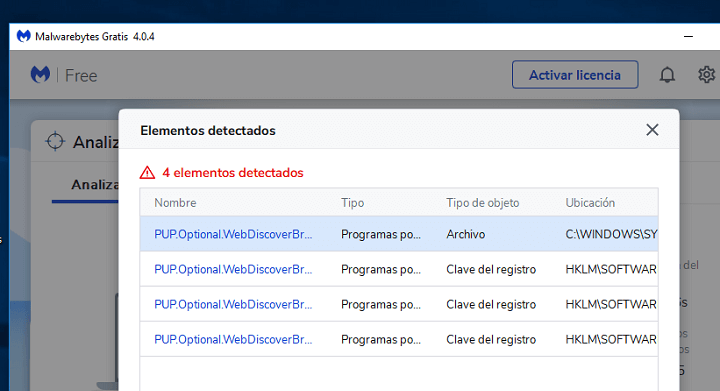Screen dimensions: 720x391
Task: Click C:\WINDOWS\SY location cell
Action: click(611, 234)
